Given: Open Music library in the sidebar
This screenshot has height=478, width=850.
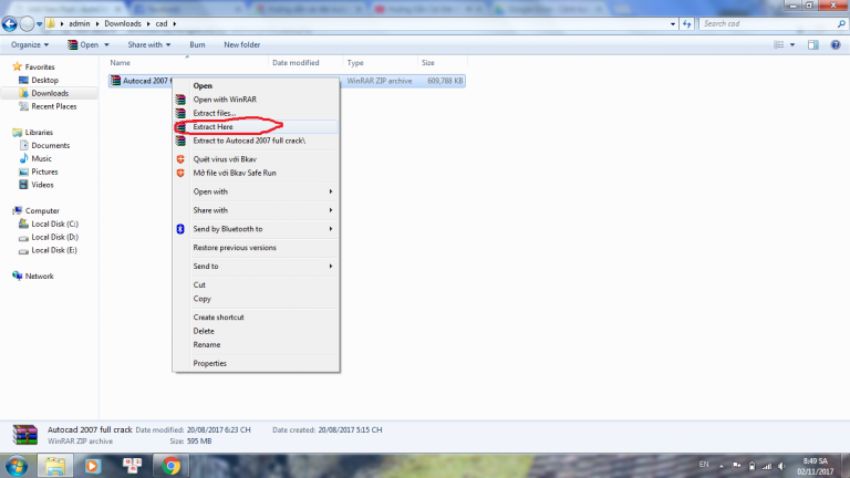Looking at the screenshot, I should click(x=41, y=158).
